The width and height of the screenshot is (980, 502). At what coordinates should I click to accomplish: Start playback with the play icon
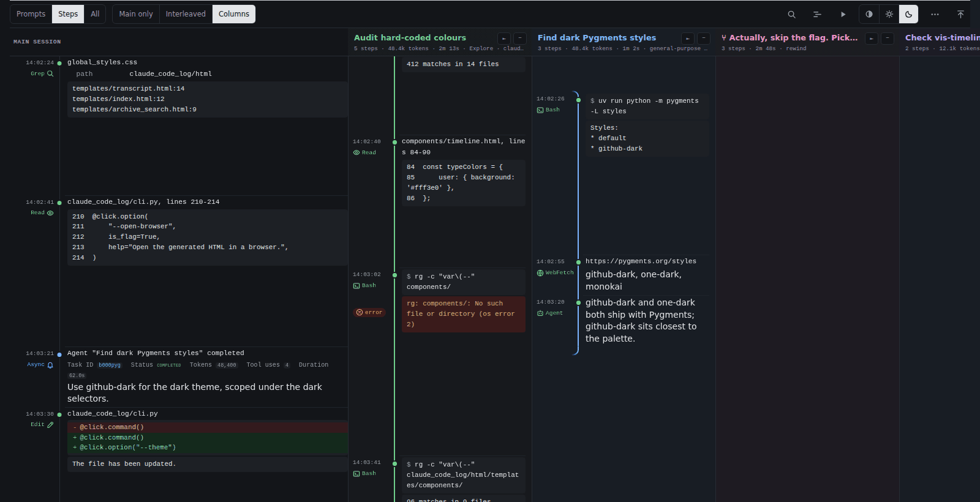tap(843, 14)
